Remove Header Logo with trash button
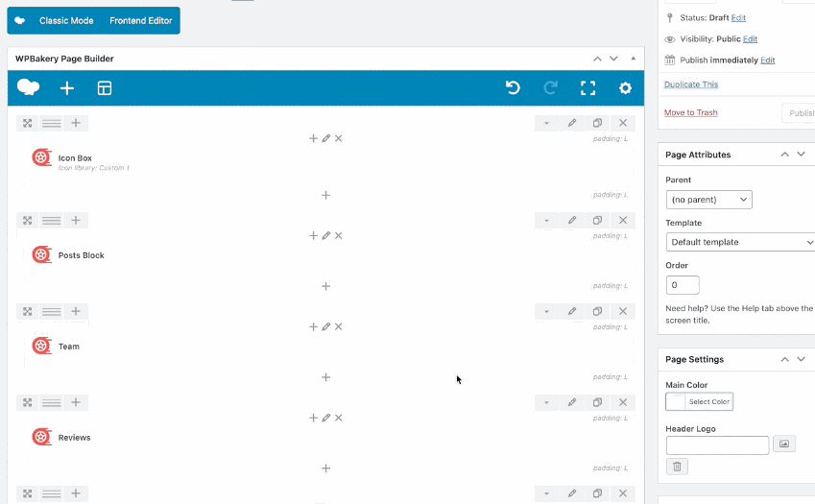 tap(677, 466)
